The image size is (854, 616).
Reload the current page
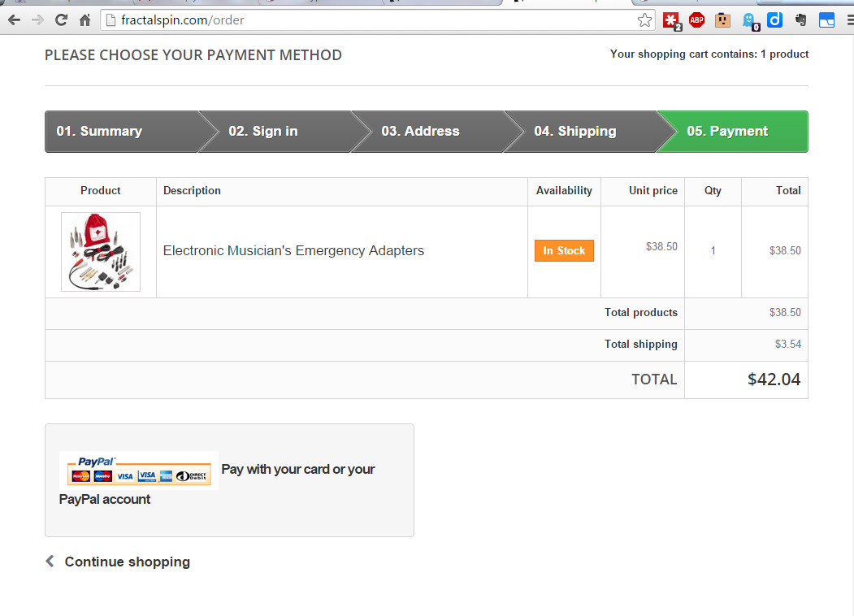pos(61,20)
